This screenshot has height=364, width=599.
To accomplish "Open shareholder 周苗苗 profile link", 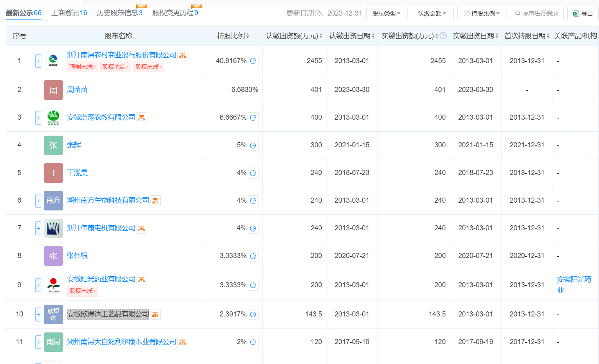I will pos(77,90).
